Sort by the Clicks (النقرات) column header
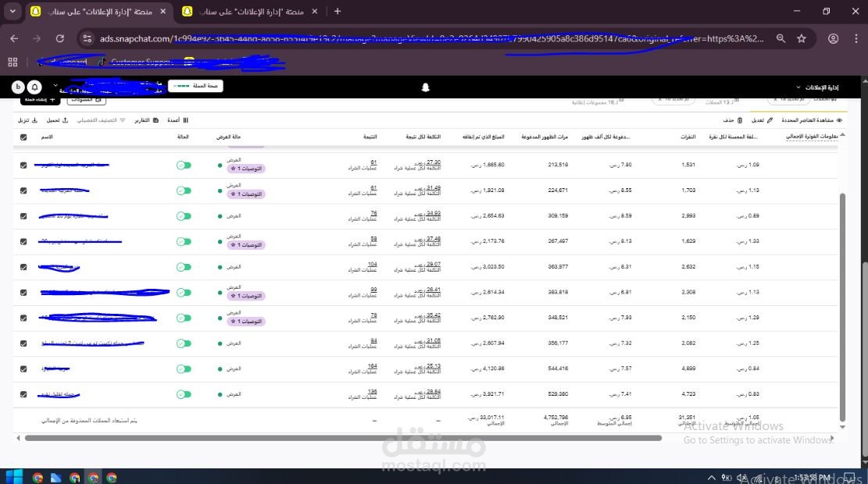The width and height of the screenshot is (868, 484). [688, 137]
